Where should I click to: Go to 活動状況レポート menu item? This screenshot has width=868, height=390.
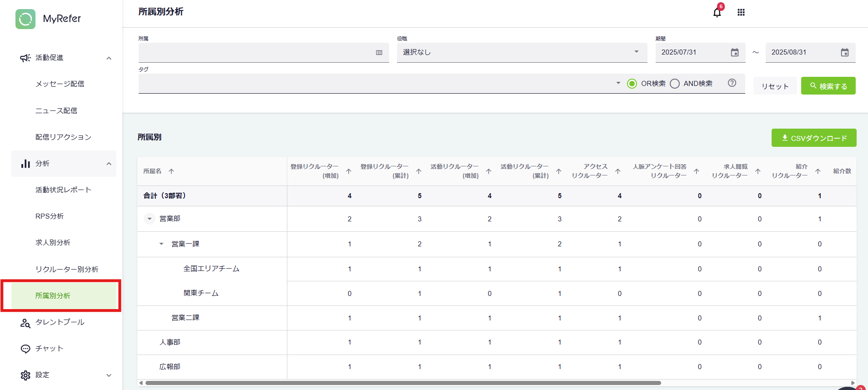point(63,190)
